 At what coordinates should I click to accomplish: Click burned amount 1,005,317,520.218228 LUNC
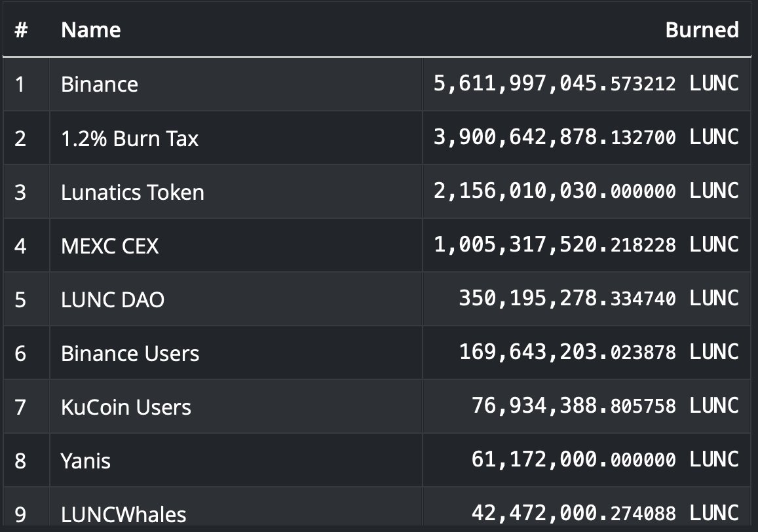click(x=586, y=245)
